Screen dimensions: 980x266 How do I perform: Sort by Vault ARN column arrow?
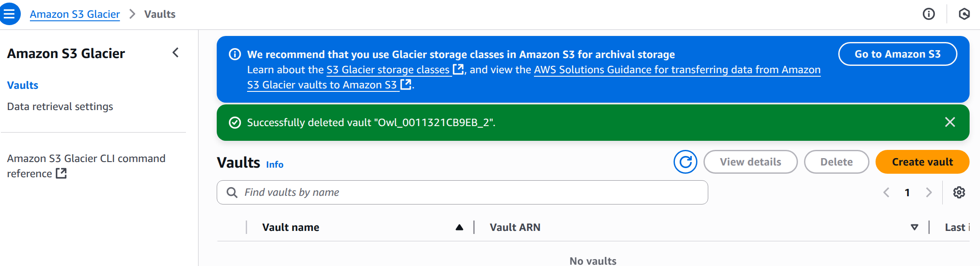tap(914, 227)
